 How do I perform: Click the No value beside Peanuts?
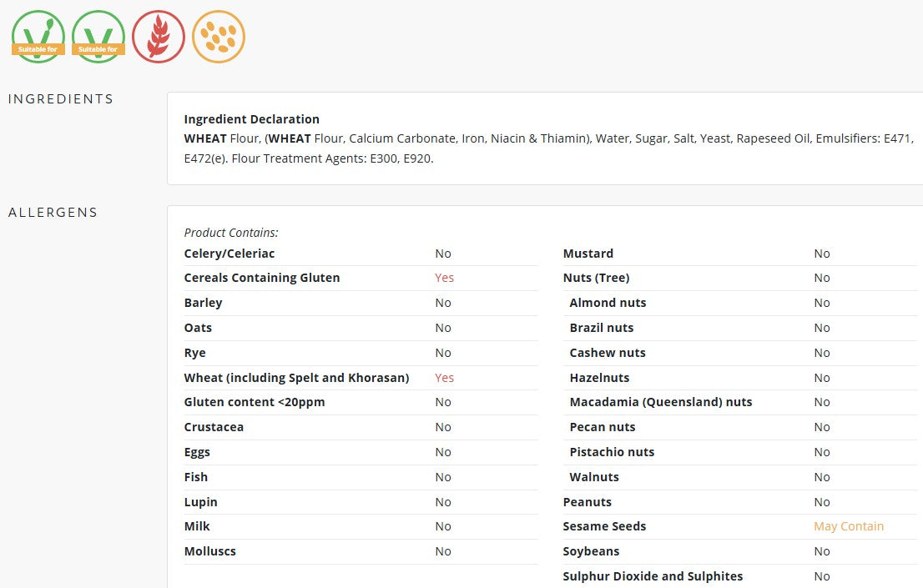tap(822, 502)
